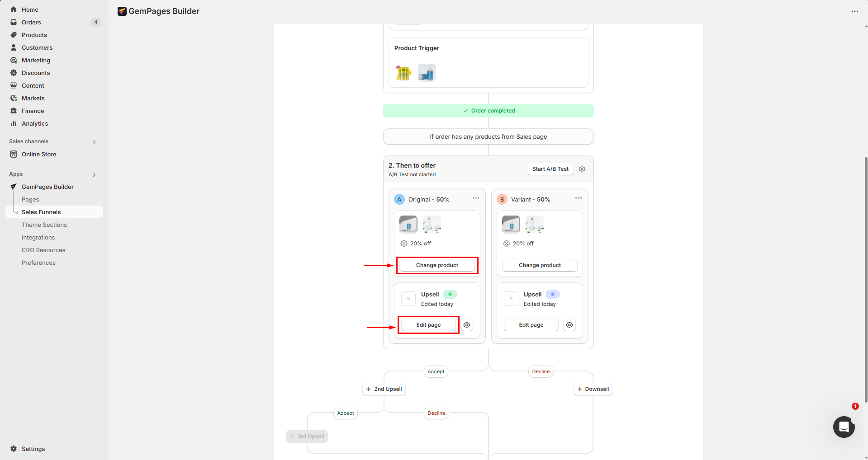Click the blue bottle product trigger thumbnail
The width and height of the screenshot is (868, 460).
click(427, 73)
